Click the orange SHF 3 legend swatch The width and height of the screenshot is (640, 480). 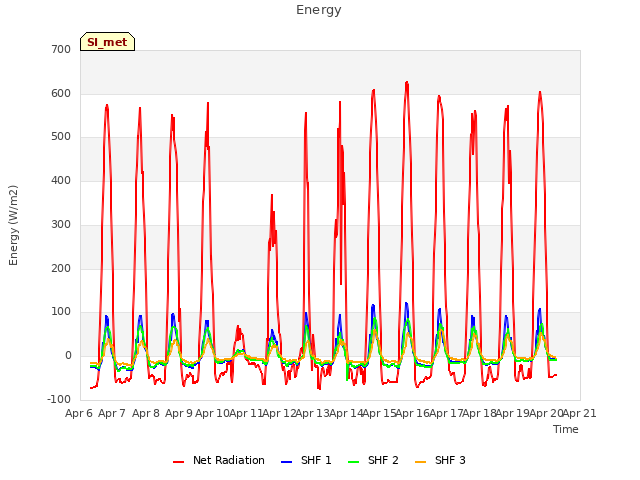(420, 462)
